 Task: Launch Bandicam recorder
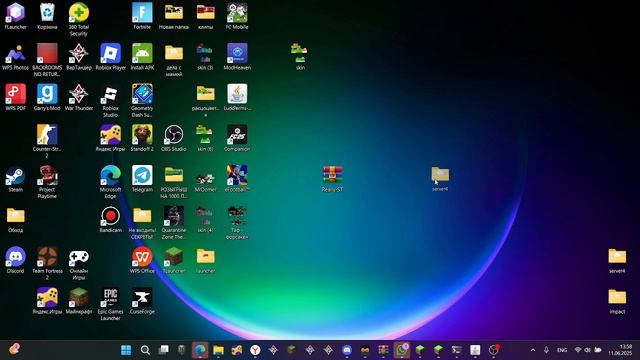[x=111, y=219]
